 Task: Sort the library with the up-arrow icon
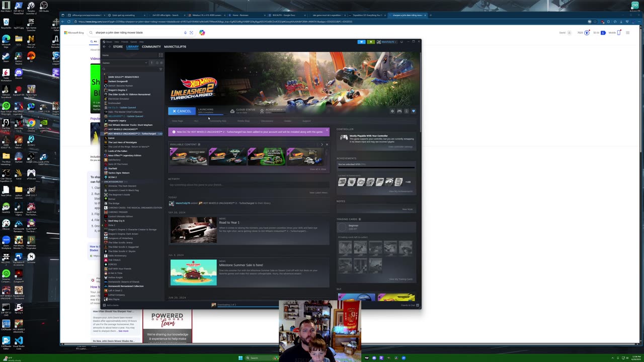[x=152, y=63]
